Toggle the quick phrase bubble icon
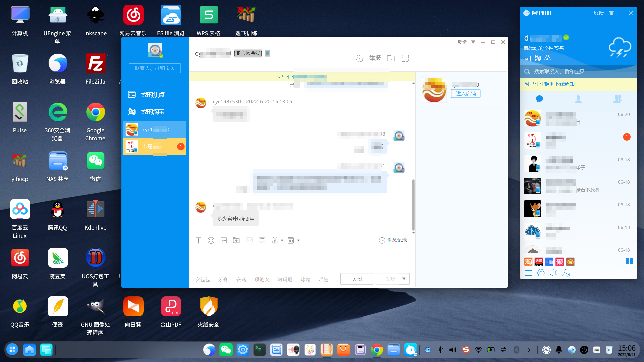This screenshot has height=362, width=644. coord(262,240)
